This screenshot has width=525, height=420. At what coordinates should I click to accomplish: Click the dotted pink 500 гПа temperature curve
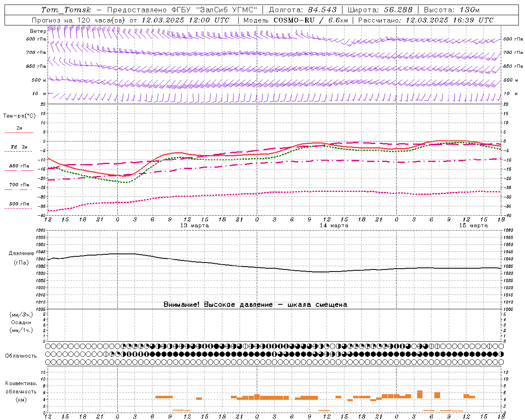click(274, 192)
